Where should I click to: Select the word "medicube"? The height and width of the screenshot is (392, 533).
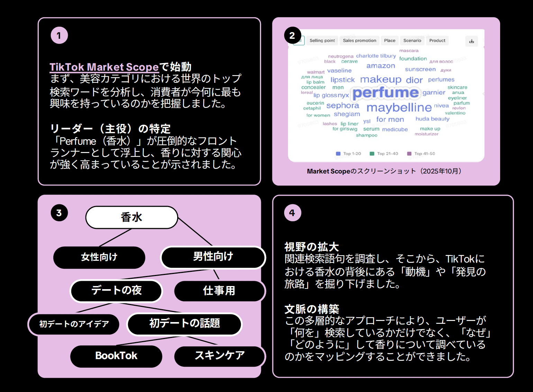[x=395, y=130]
